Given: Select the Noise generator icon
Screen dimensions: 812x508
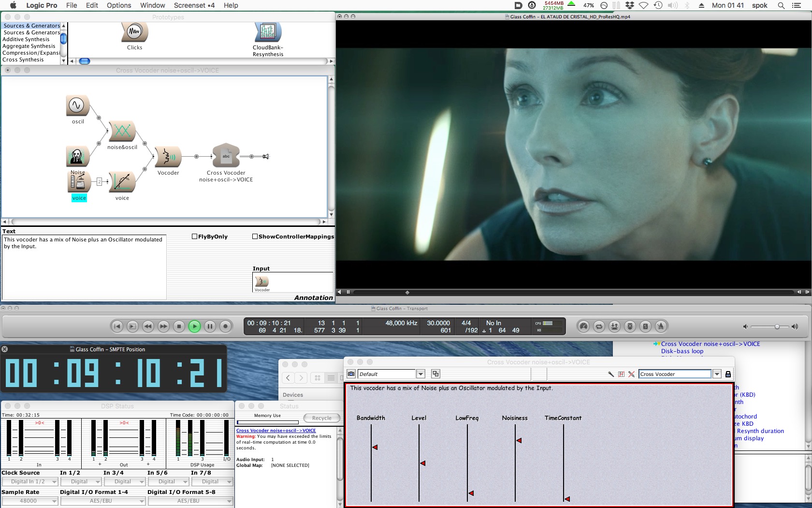Looking at the screenshot, I should (77, 156).
